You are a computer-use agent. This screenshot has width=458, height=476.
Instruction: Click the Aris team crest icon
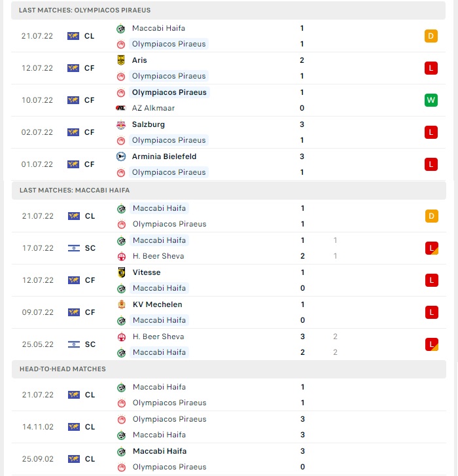point(121,60)
